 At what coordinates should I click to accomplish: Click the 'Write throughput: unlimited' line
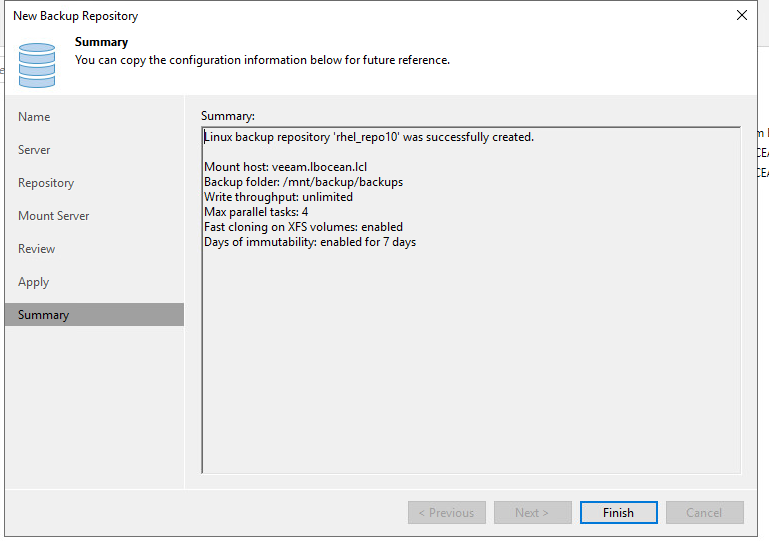click(x=278, y=197)
